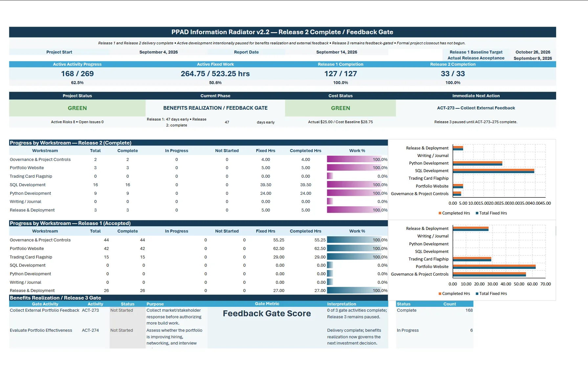
Task: Select the September 14, 2026 report date
Action: 337,52
